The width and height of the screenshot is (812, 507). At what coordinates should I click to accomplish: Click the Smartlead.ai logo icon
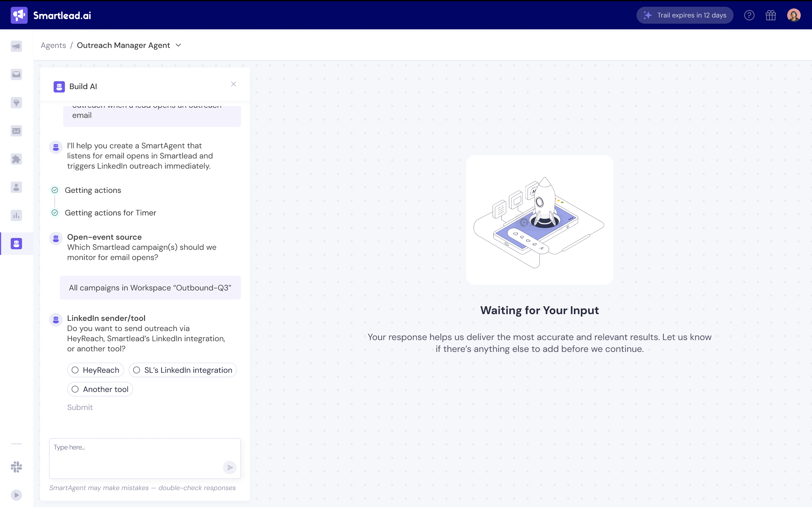(19, 16)
